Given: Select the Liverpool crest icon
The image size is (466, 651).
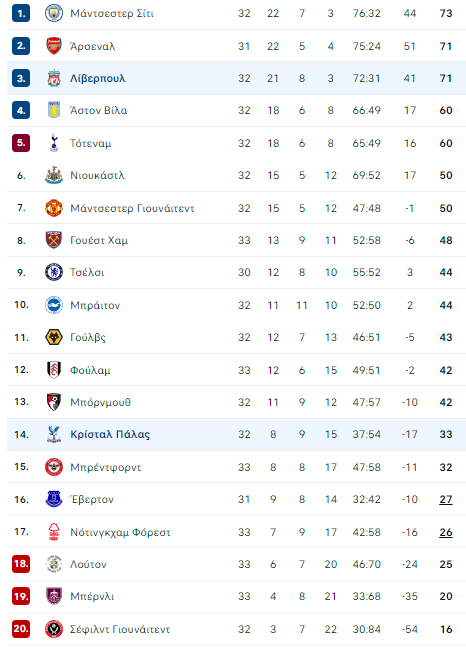Looking at the screenshot, I should click(54, 78).
